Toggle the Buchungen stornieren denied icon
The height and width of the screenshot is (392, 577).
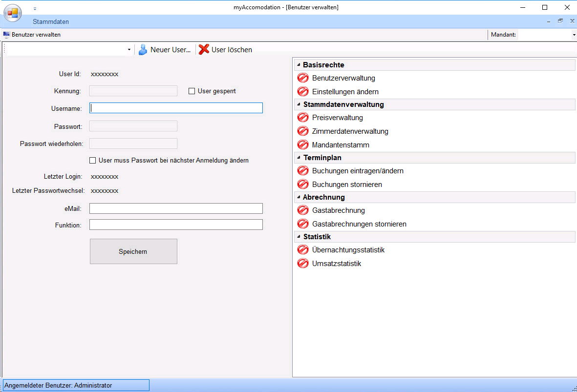(x=303, y=184)
